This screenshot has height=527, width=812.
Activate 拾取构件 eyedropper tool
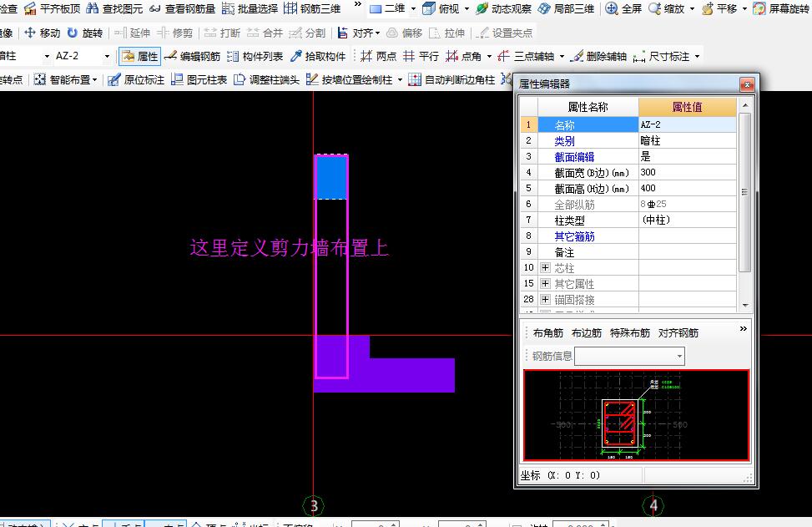[x=317, y=56]
